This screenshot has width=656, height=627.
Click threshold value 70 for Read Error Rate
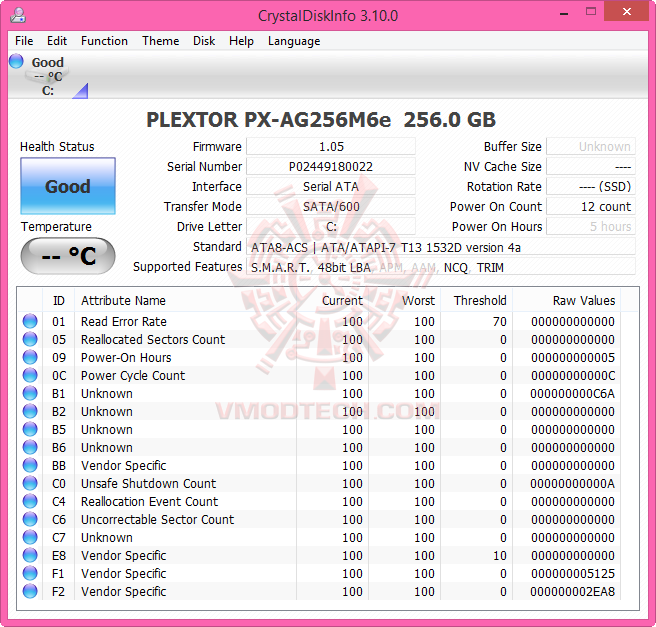(500, 322)
